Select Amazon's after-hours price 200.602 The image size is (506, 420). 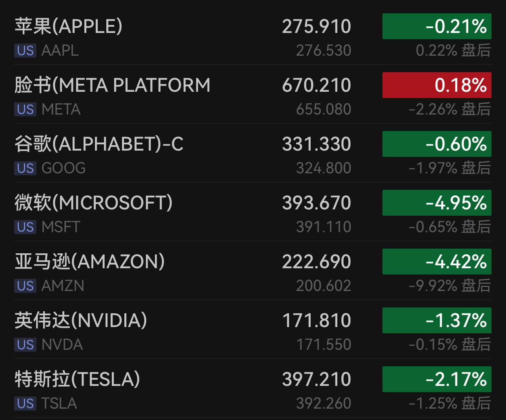pos(323,286)
